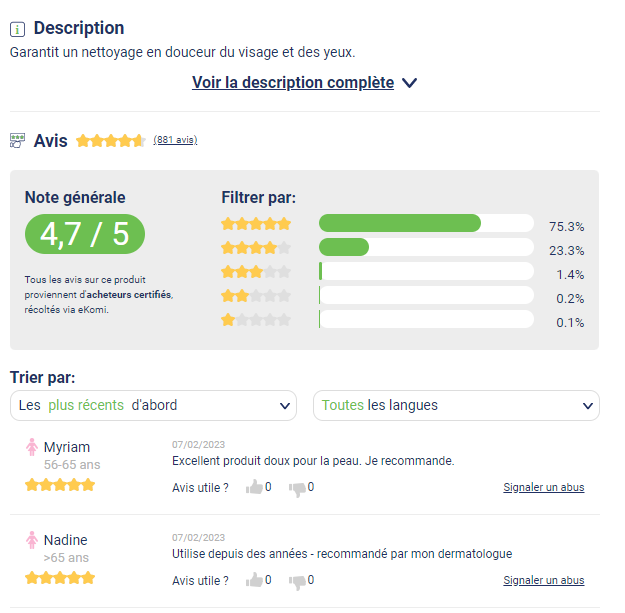The width and height of the screenshot is (625, 613).
Task: Filter reviews by two stars
Action: coord(256,296)
